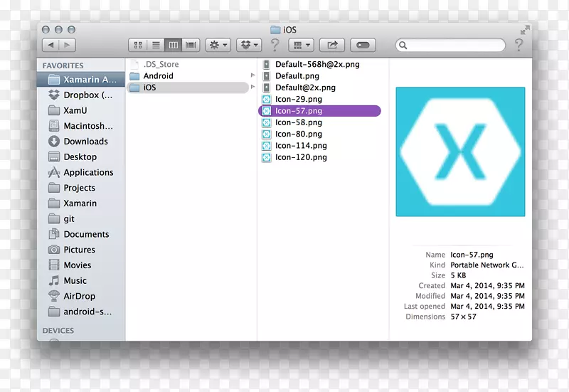Viewport: 569px width, 392px height.
Task: Open Movies in the sidebar
Action: click(81, 265)
